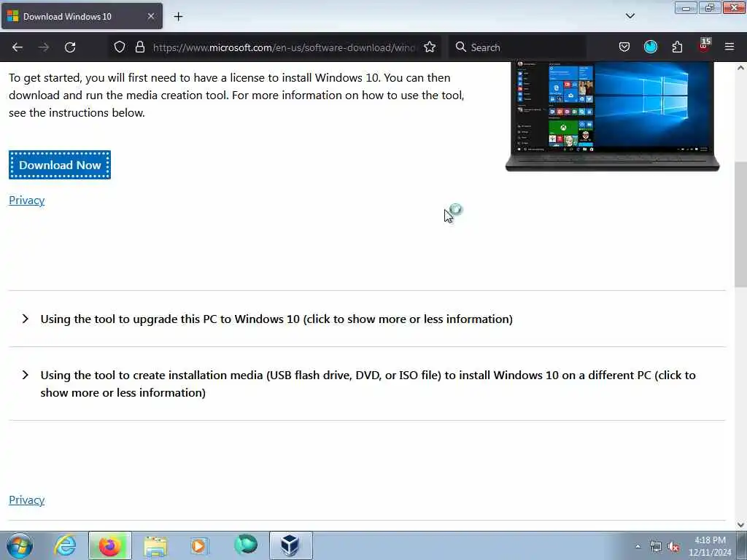Viewport: 747px width, 560px height.
Task: Click the Firefox taskbar icon
Action: [x=110, y=545]
